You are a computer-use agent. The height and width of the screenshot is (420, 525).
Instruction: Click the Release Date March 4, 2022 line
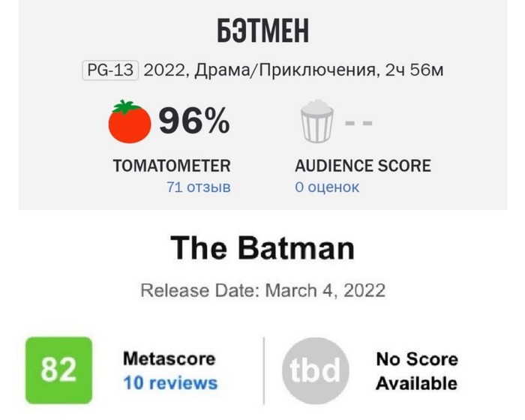click(262, 289)
